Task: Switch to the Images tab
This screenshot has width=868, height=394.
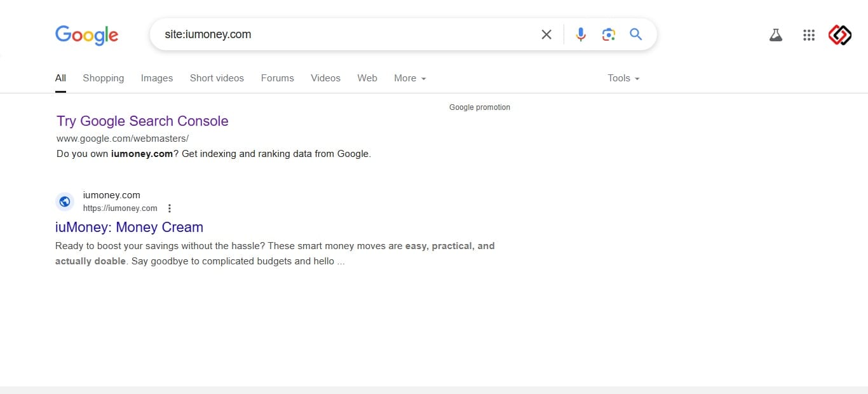Action: pyautogui.click(x=157, y=78)
